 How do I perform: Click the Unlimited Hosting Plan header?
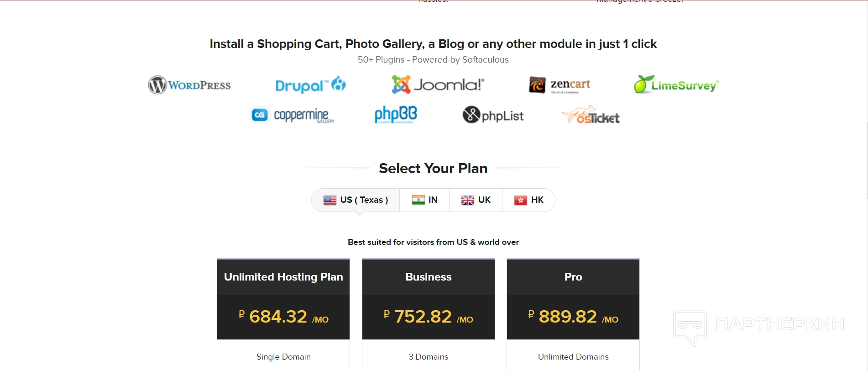[283, 277]
